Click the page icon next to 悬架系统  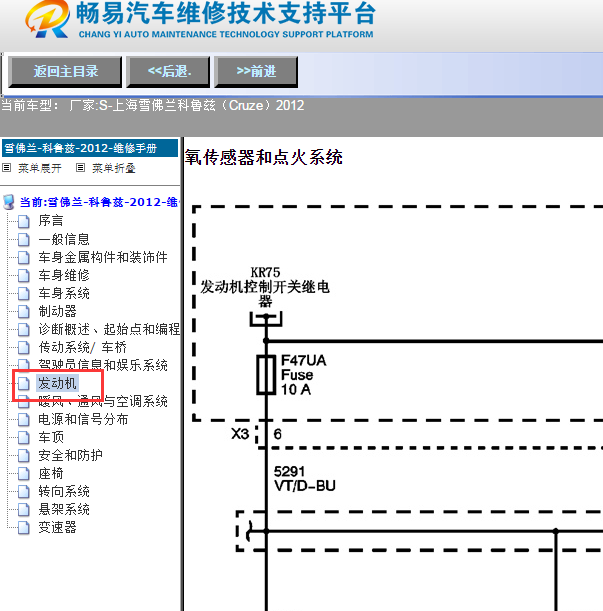(x=24, y=510)
